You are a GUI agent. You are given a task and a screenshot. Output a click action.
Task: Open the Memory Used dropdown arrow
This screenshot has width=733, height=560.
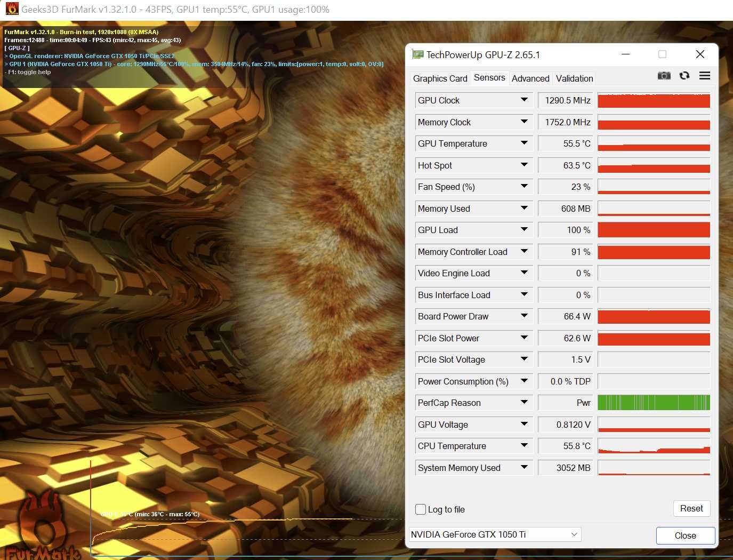pyautogui.click(x=525, y=208)
